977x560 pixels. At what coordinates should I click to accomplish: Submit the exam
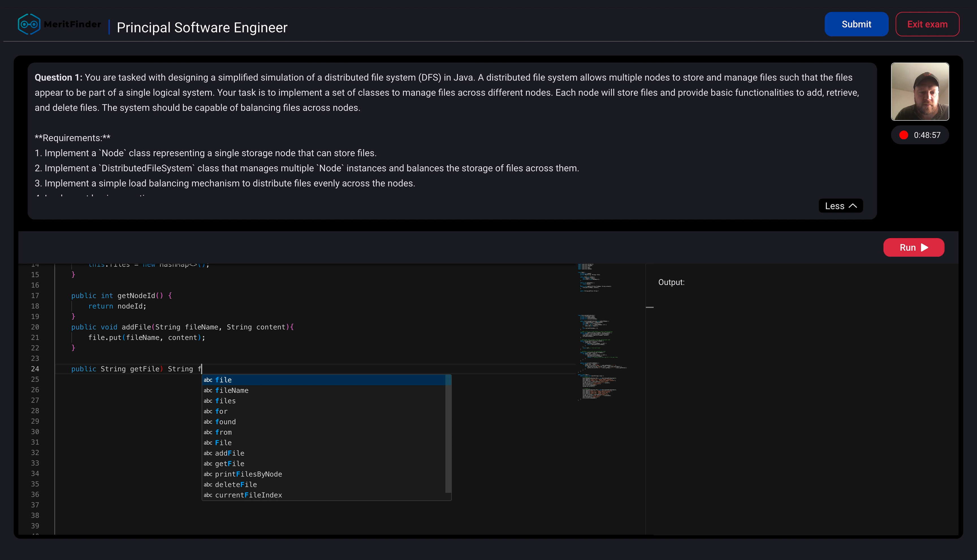point(856,24)
